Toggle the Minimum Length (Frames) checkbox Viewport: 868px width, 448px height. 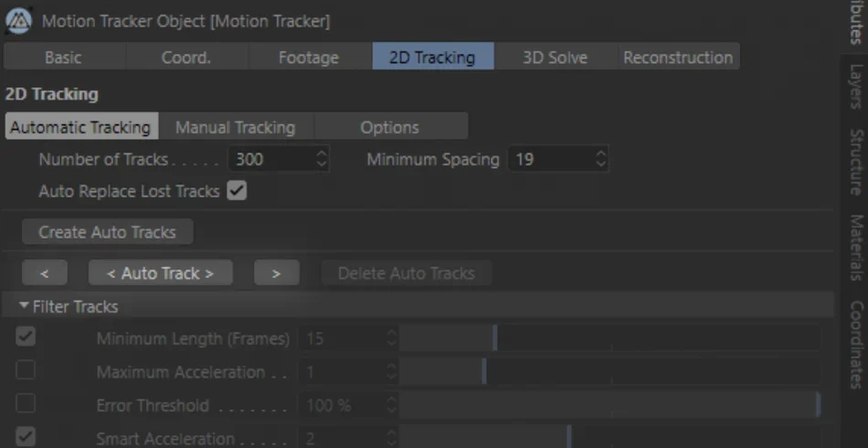click(26, 336)
